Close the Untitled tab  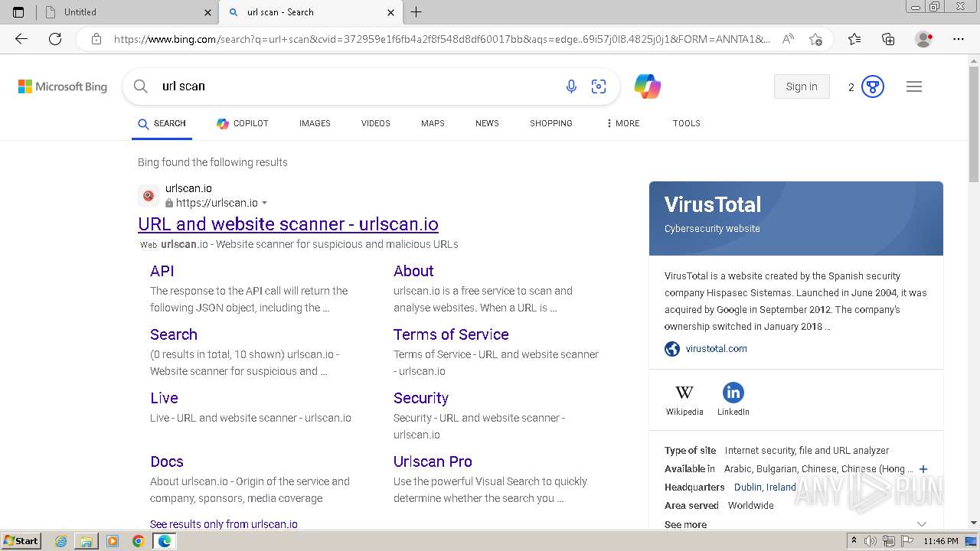pyautogui.click(x=208, y=12)
